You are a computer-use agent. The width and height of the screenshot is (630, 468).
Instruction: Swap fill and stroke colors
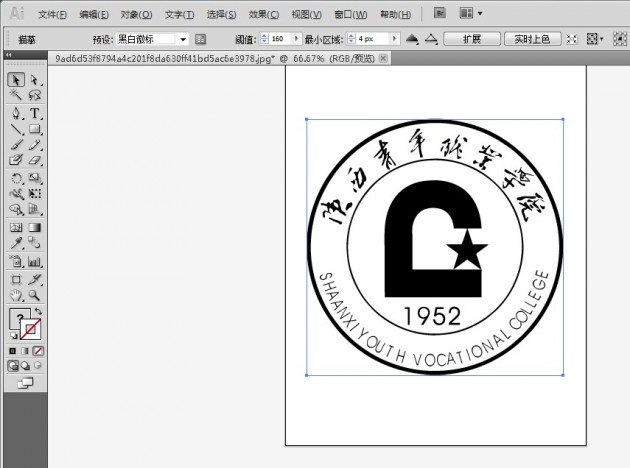pos(38,312)
